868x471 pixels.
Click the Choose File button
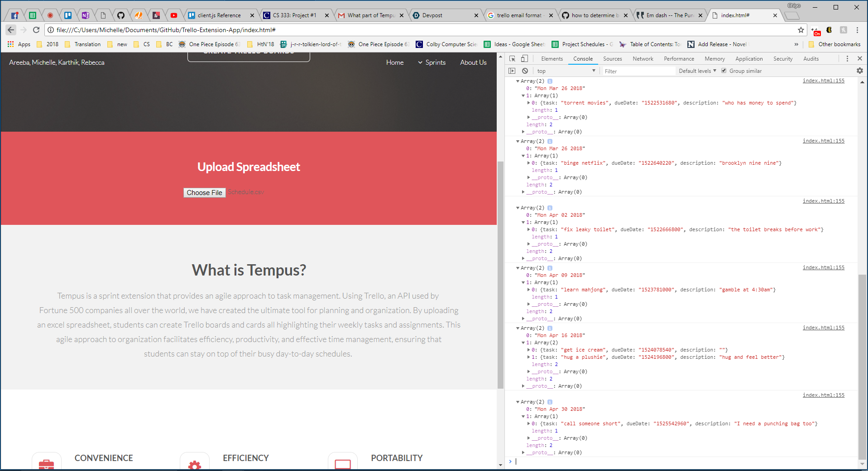(204, 193)
